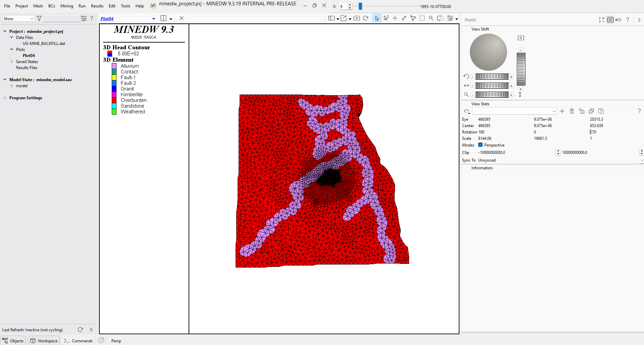Open the Run menu

(82, 6)
